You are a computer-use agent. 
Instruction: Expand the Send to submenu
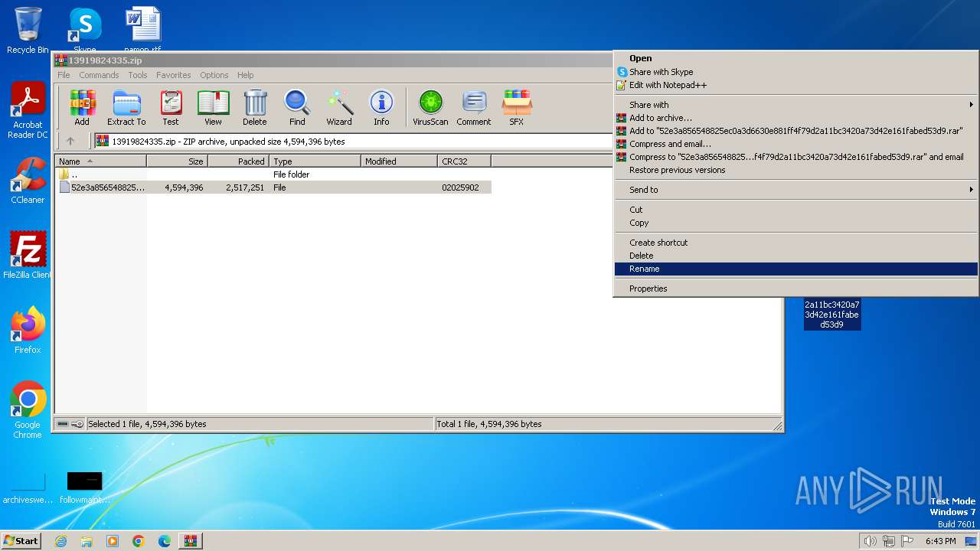pos(796,190)
